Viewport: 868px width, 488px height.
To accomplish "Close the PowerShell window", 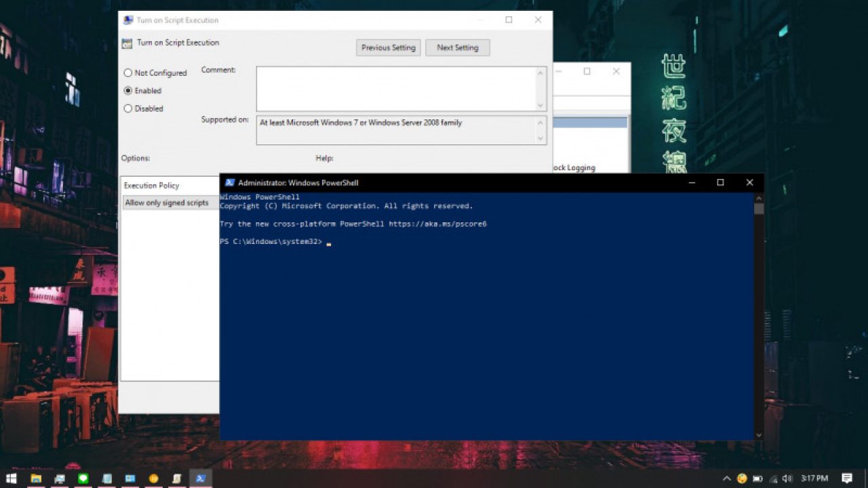I will pyautogui.click(x=749, y=182).
